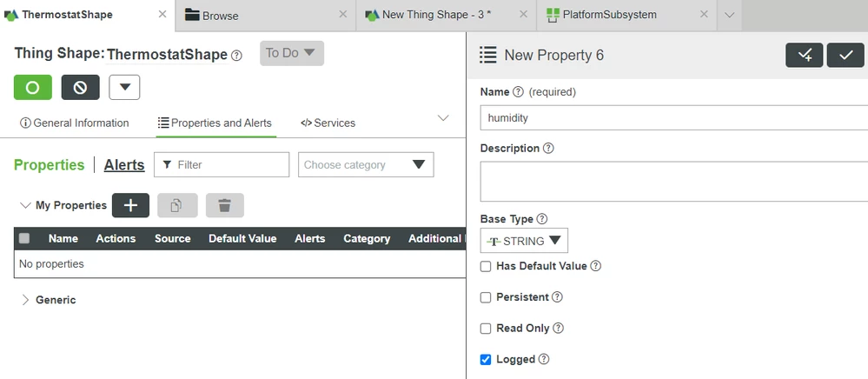Close the ThermostatShape tab

(x=162, y=15)
